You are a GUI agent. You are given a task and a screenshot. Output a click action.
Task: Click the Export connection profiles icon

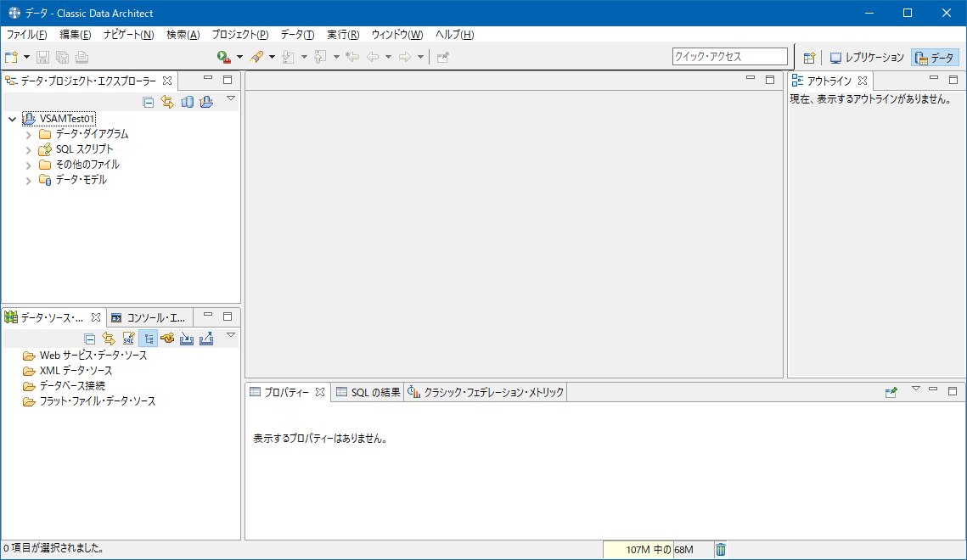[x=206, y=339]
